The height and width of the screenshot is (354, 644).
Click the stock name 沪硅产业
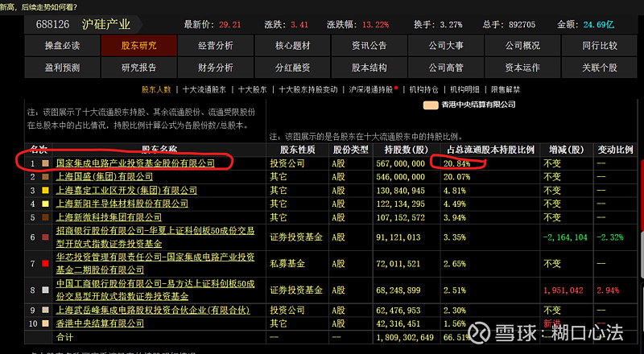coord(106,24)
